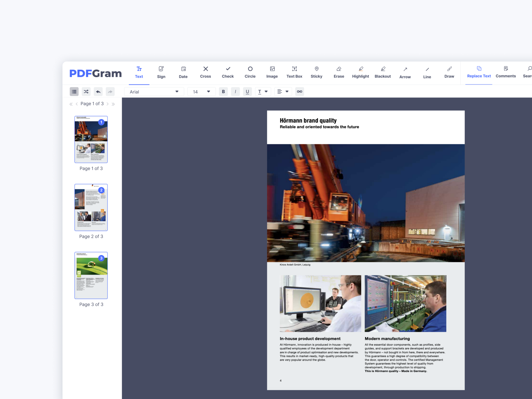Undo the last action
Viewport: 532px width, 399px height.
(98, 92)
